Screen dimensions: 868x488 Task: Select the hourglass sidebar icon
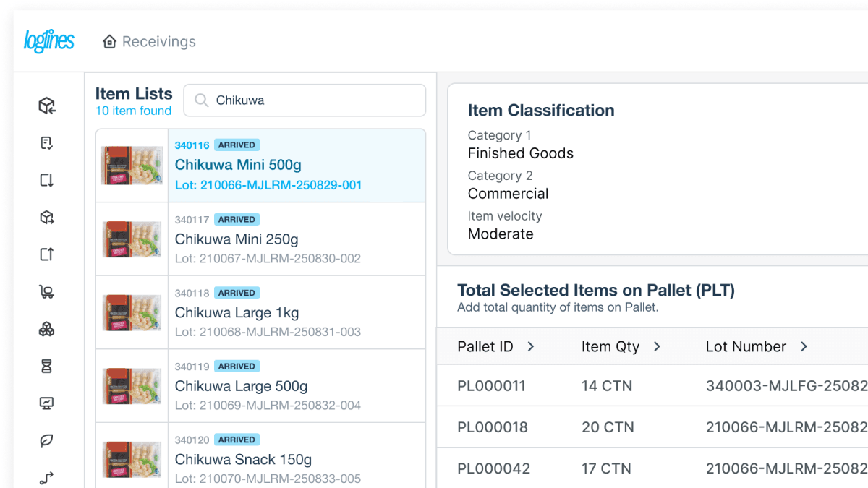click(47, 367)
